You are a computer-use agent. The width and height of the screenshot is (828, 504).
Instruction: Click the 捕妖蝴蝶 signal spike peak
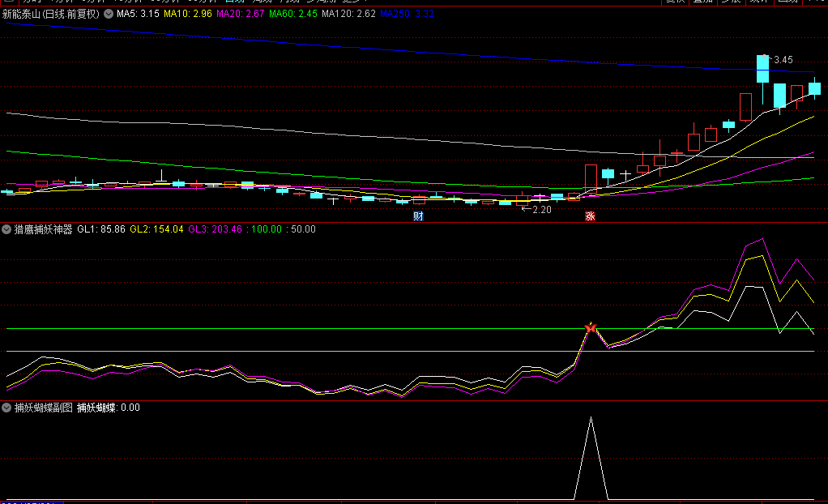(591, 418)
